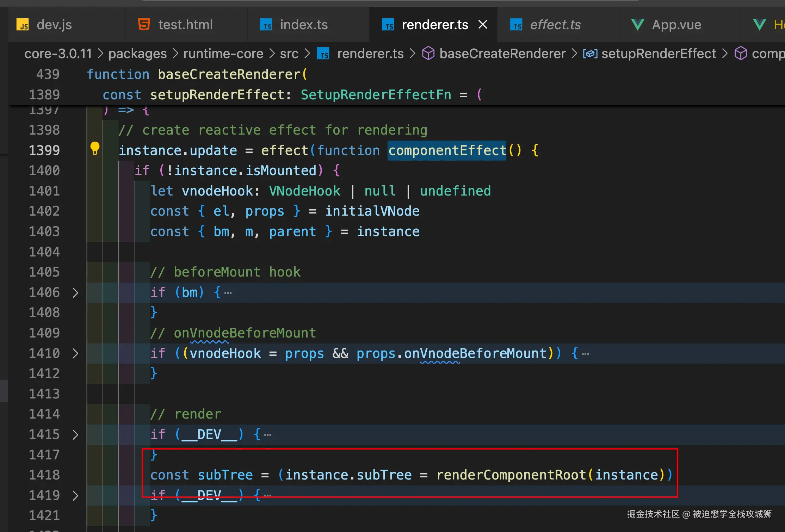Select the packages breadcrumb item
This screenshot has width=785, height=532.
137,54
